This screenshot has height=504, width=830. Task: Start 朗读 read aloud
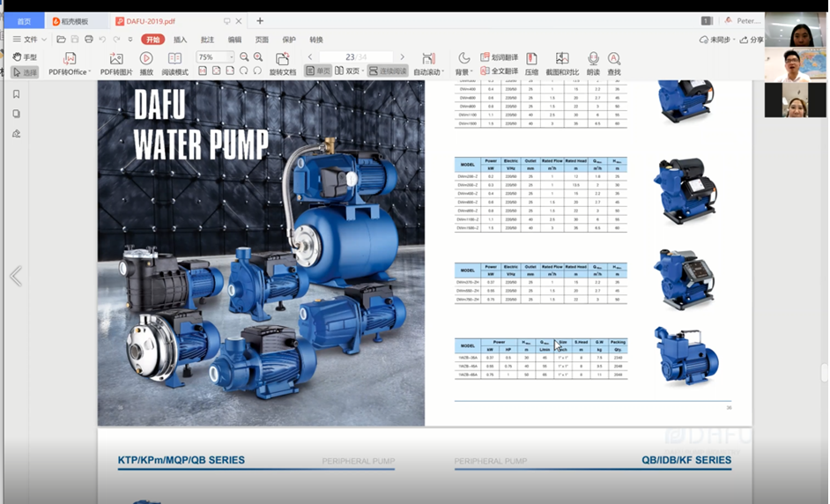[593, 64]
